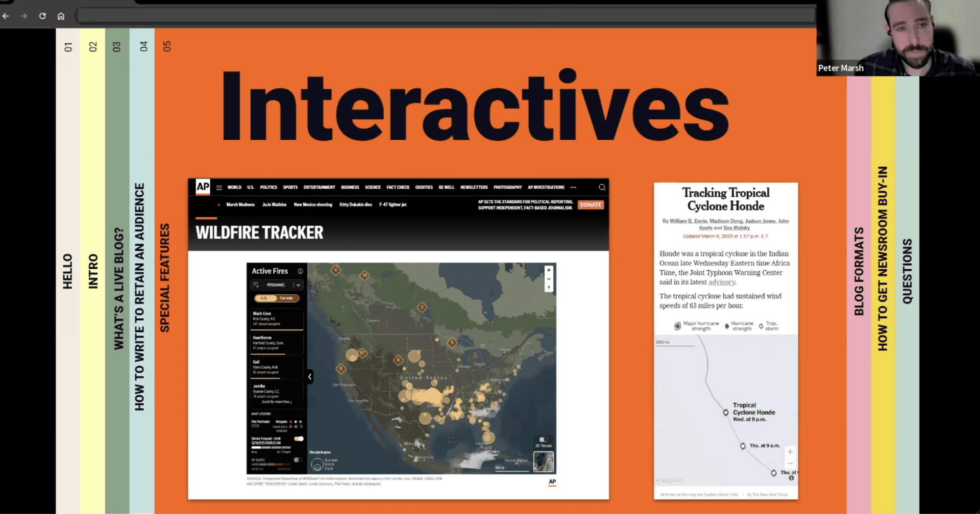Reload the page with the browser refresh icon
Screen dimensions: 980x514
(x=42, y=16)
